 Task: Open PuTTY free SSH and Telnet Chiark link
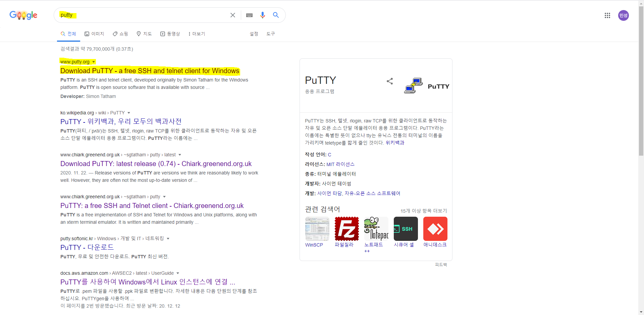pos(152,206)
